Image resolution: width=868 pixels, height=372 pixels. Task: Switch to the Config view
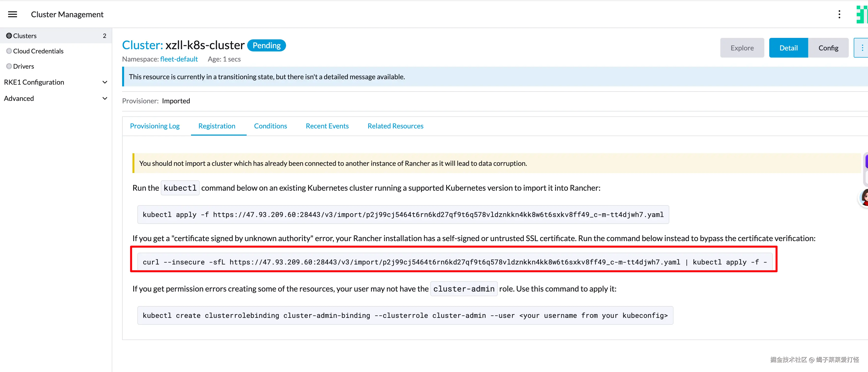828,48
